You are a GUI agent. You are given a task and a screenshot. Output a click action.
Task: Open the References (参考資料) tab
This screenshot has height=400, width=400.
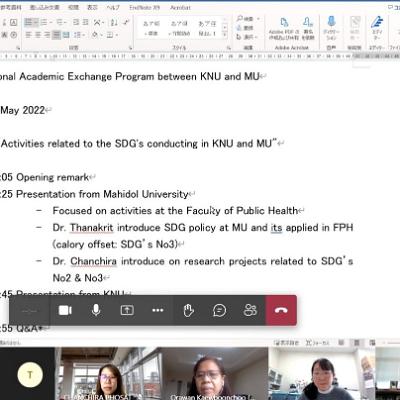11,7
